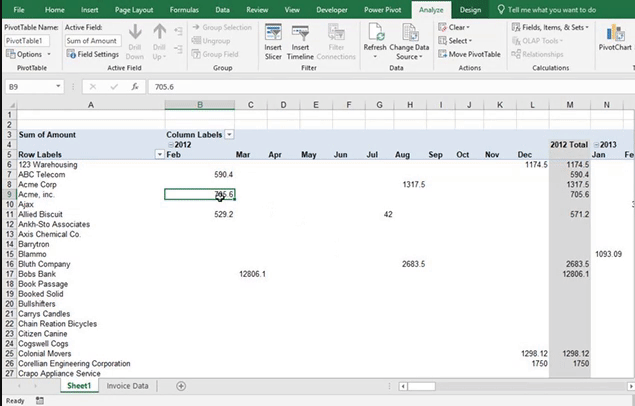The width and height of the screenshot is (635, 406).
Task: Switch to the Design ribbon tab
Action: 470,9
